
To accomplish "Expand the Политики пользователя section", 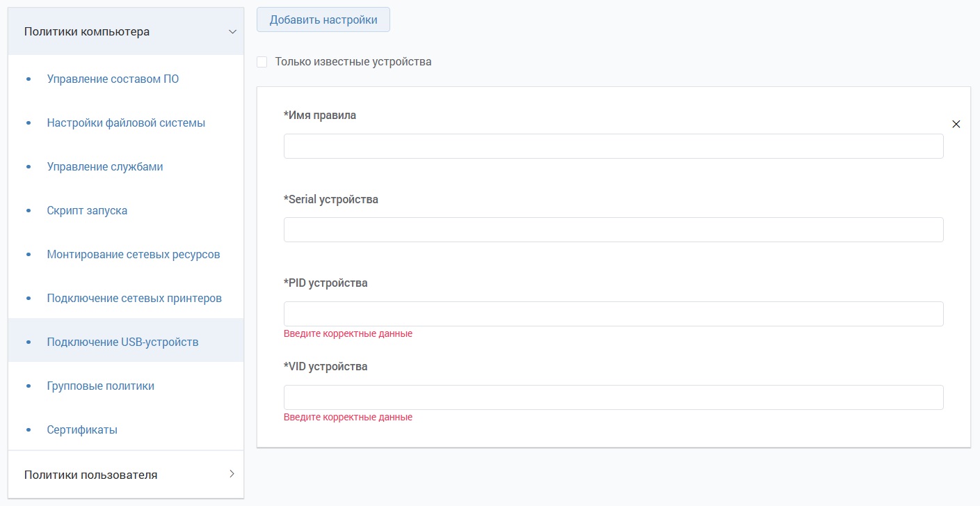I will [232, 474].
